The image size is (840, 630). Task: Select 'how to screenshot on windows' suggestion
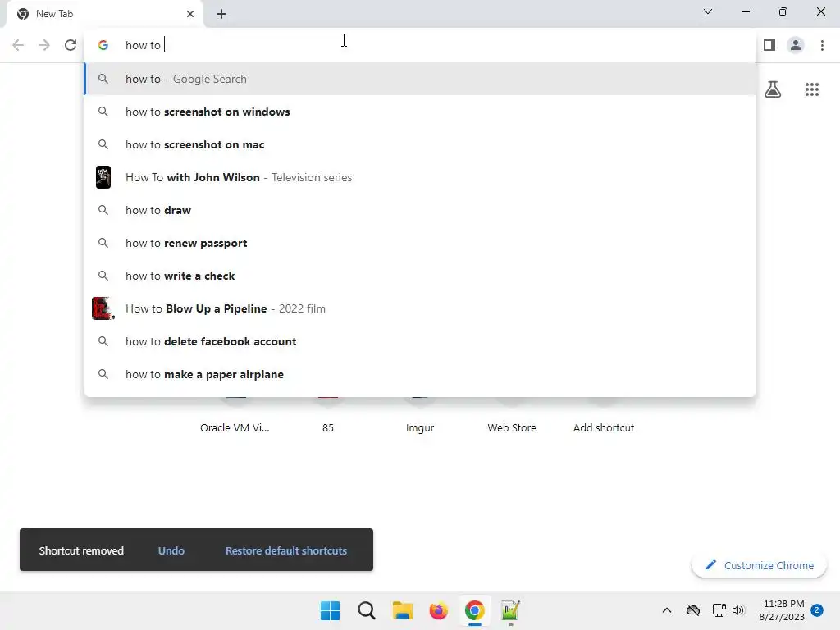click(420, 112)
